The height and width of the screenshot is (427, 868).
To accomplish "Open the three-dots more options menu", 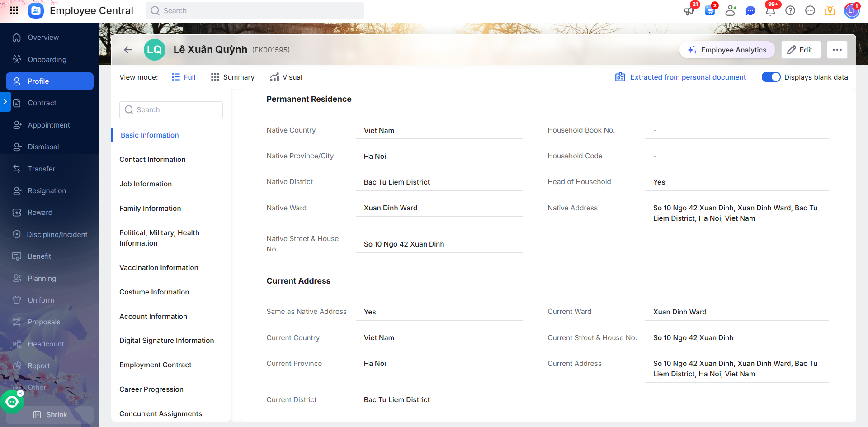I will (x=837, y=50).
